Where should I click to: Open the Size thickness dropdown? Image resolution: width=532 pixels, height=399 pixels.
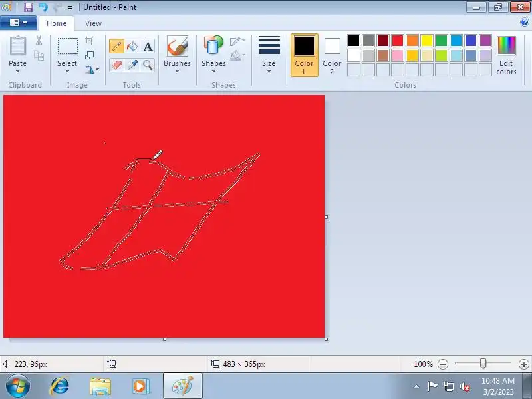269,55
